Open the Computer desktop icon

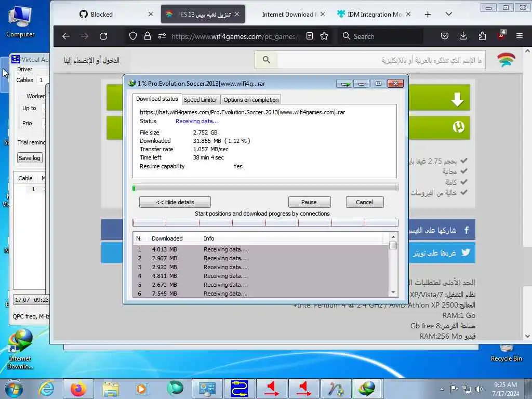20,22
